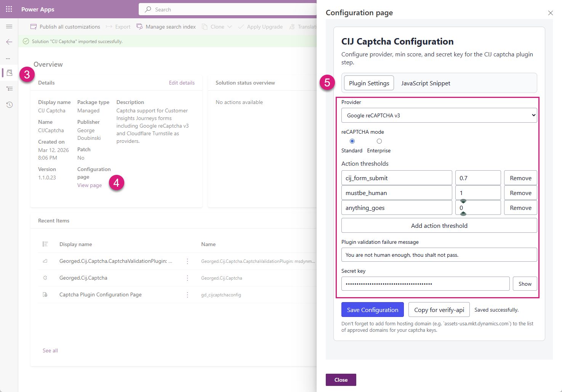Image resolution: width=562 pixels, height=392 pixels.
Task: Click the Apply Upgrade command label
Action: tap(265, 27)
